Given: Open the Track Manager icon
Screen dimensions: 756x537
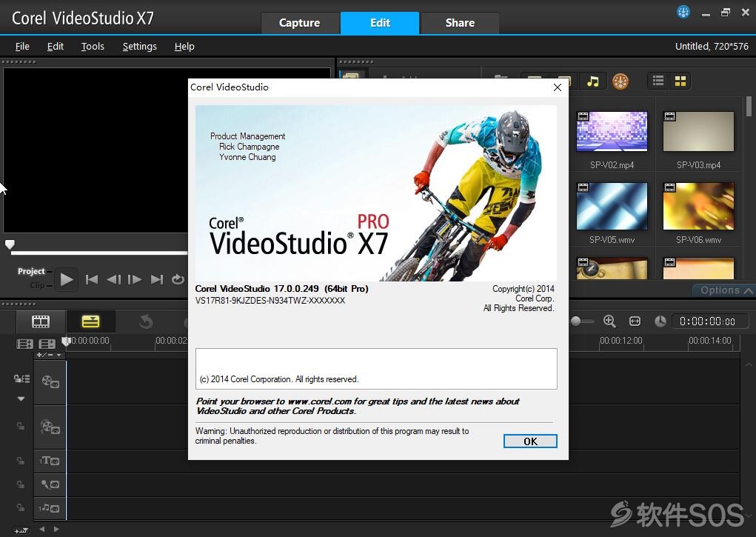Looking at the screenshot, I should (47, 344).
